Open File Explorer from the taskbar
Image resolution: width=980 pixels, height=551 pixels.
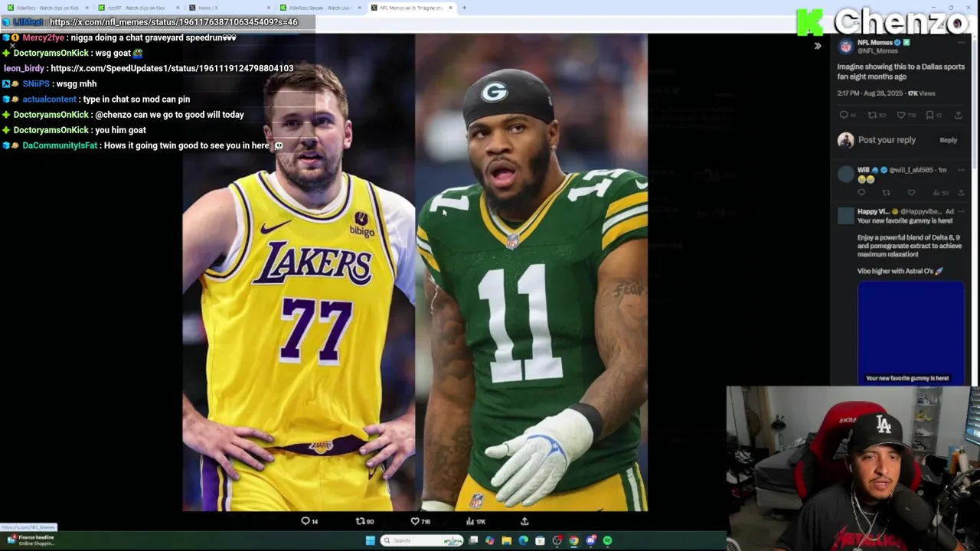(507, 540)
